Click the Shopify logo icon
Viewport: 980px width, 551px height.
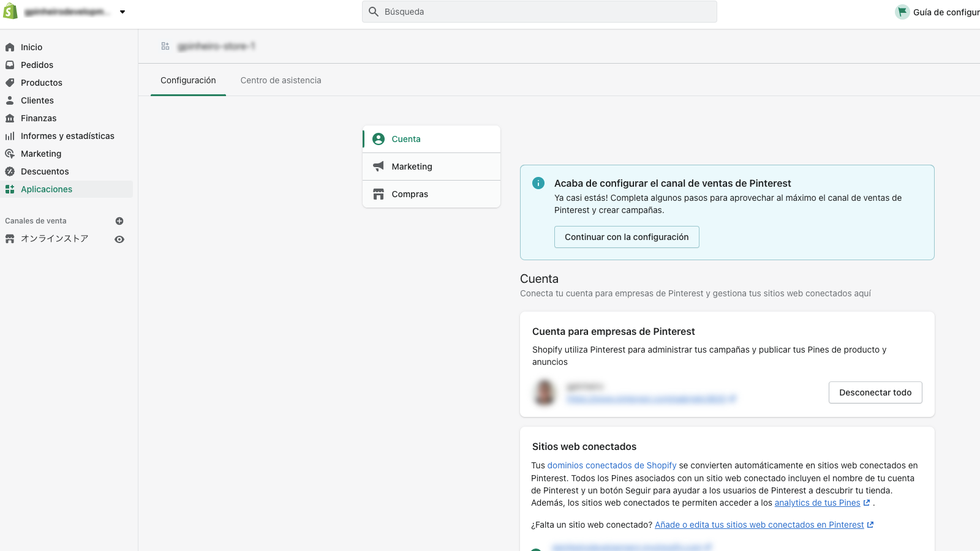(10, 11)
